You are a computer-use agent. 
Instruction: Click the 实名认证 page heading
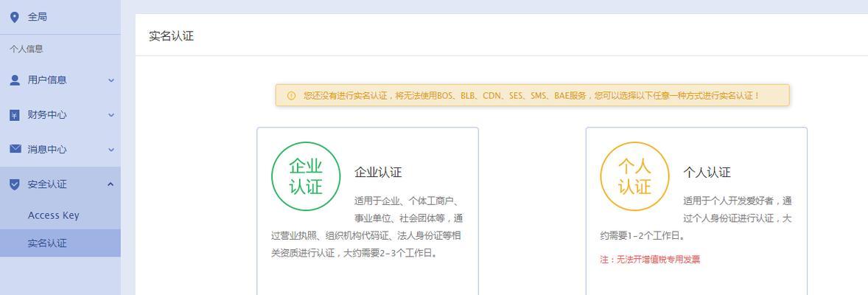[172, 37]
